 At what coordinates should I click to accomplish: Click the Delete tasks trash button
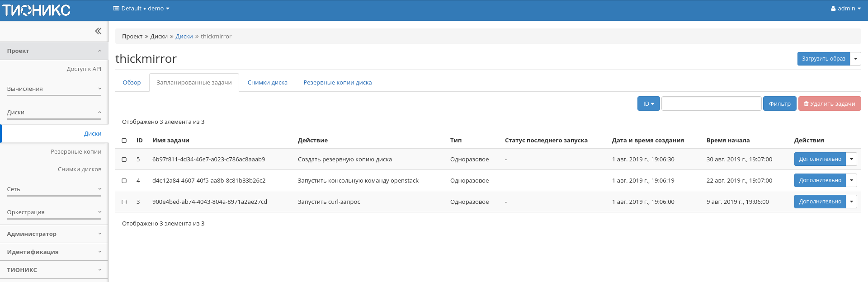tap(829, 104)
